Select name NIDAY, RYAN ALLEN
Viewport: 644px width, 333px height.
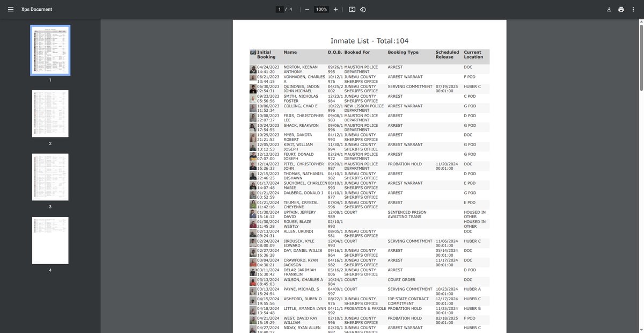pos(303,328)
